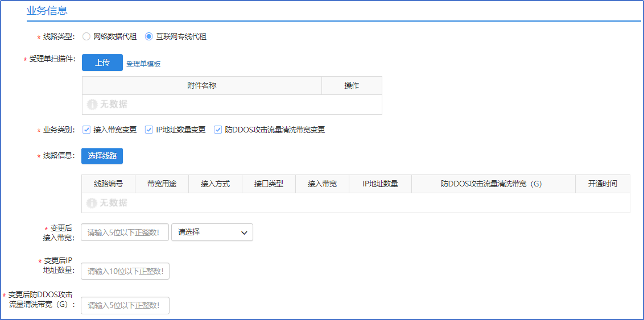The width and height of the screenshot is (644, 320).
Task: Click the 业务信息 section title
Action: [47, 11]
